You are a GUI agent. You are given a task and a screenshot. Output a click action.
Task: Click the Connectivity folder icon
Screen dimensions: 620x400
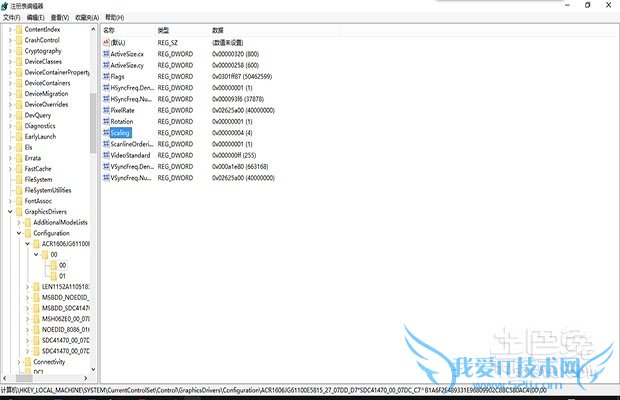coord(27,362)
